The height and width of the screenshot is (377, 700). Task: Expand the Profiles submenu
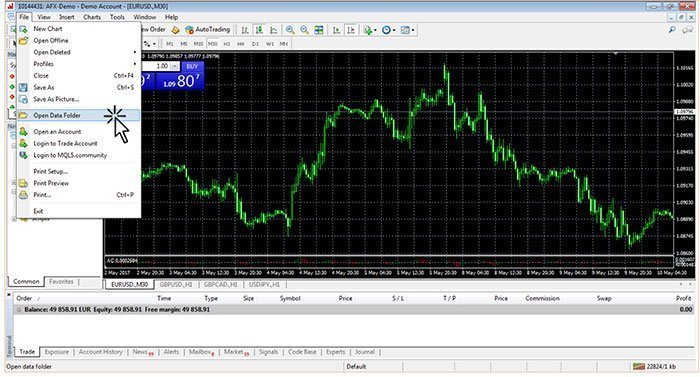pyautogui.click(x=79, y=64)
